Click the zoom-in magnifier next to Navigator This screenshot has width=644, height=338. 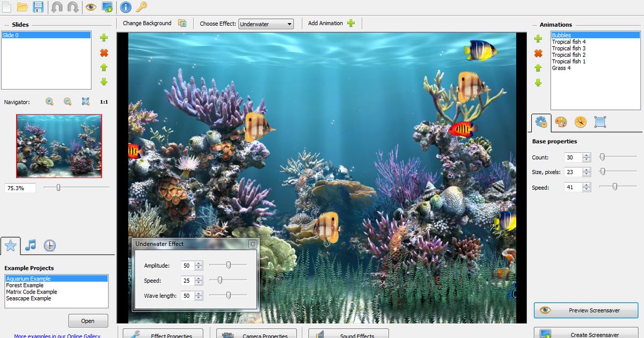[49, 101]
